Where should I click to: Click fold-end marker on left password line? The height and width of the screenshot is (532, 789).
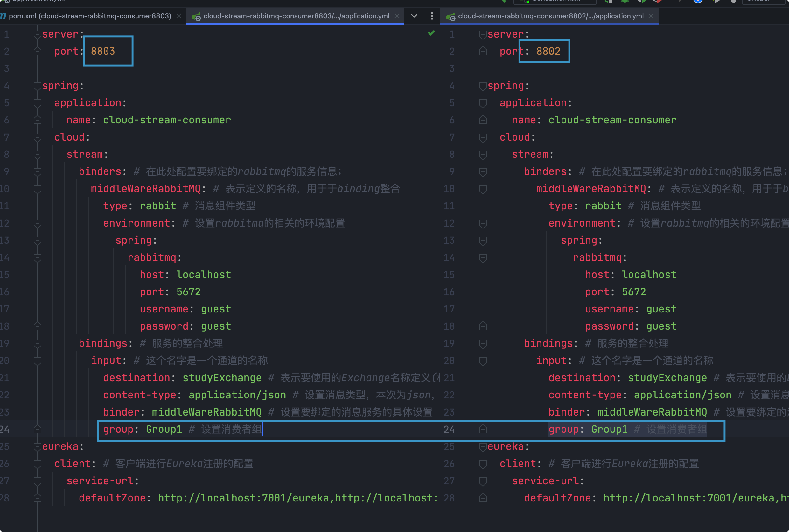(x=37, y=326)
